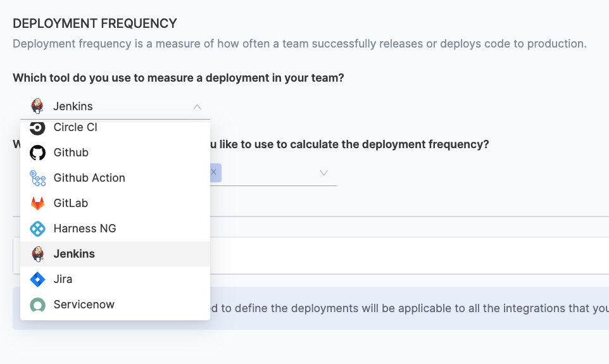The image size is (609, 364).
Task: Select the Servicenow option label
Action: pos(84,304)
